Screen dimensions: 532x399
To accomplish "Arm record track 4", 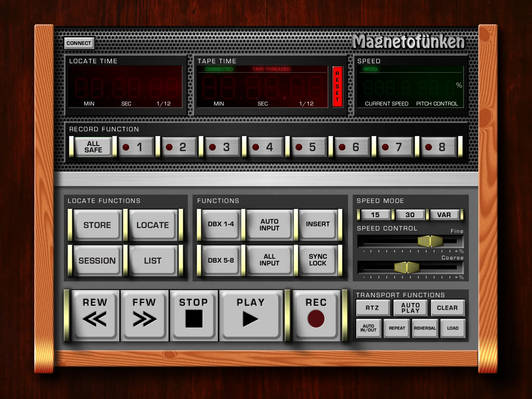I will [x=266, y=147].
